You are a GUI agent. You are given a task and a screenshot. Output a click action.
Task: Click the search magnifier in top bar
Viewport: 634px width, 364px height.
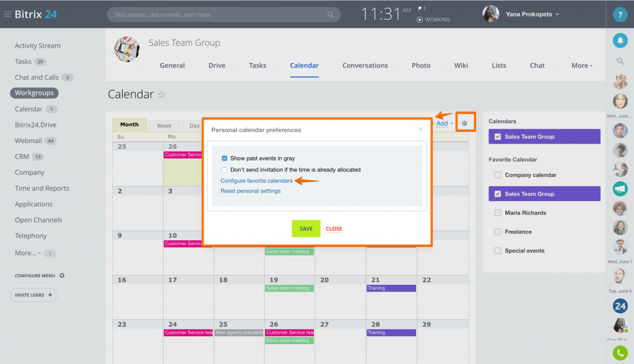coord(331,15)
